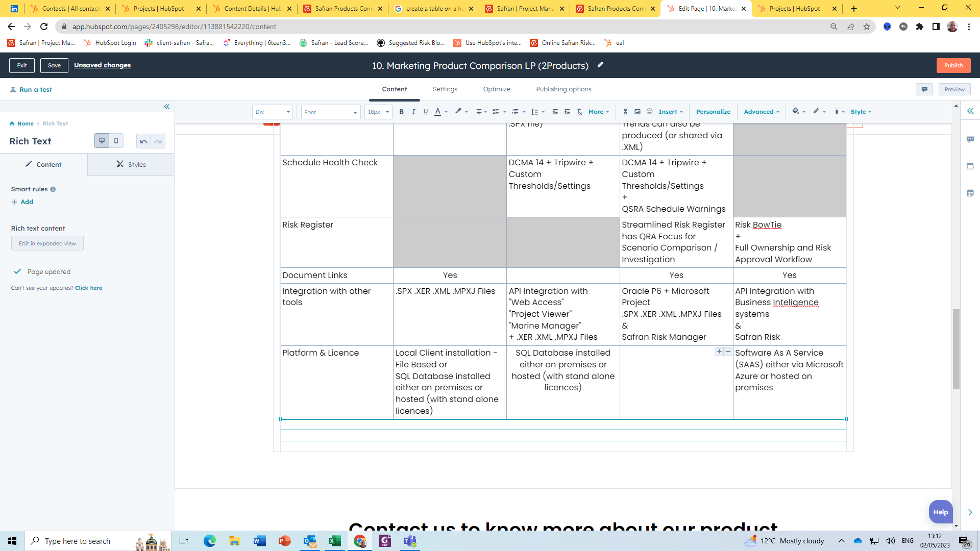Switch to the Content tab
This screenshot has width=980, height=551.
pos(395,89)
